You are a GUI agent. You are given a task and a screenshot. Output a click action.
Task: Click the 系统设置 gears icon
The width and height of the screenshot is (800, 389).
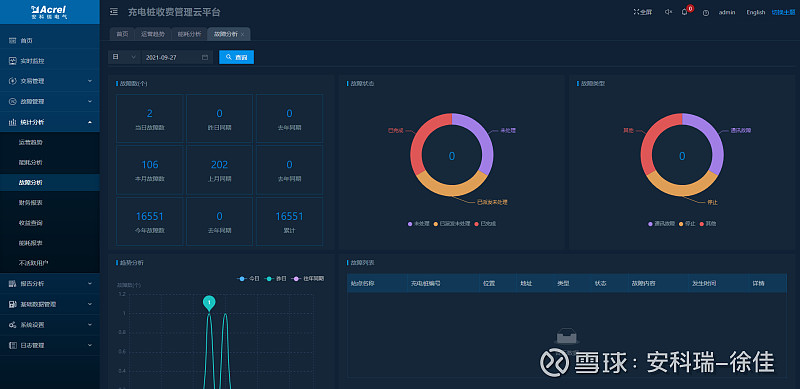[x=13, y=325]
